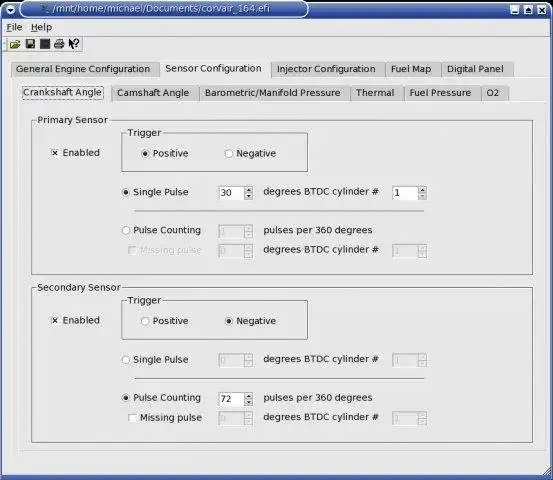
Task: Minimize the corvair_164.efi window
Action: [515, 10]
